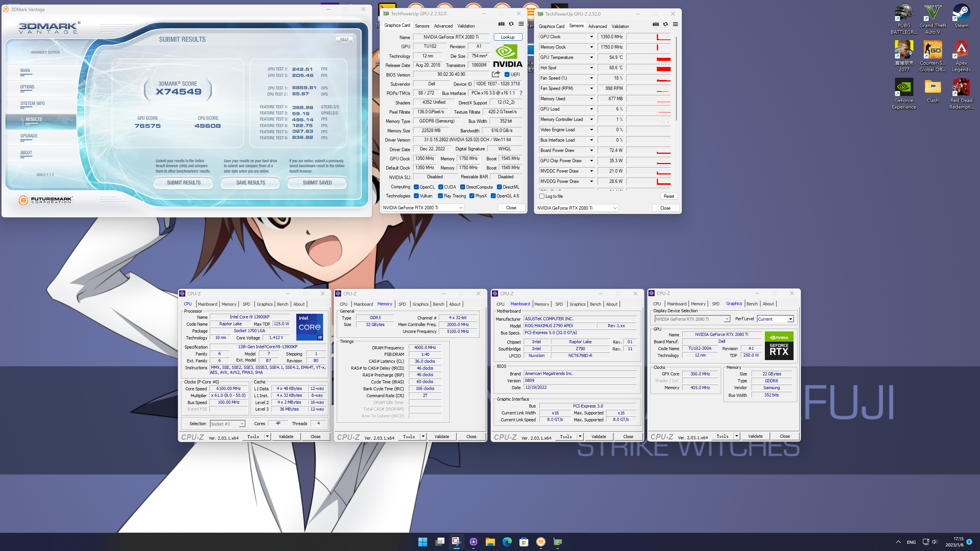Open PUBG Battlegrounds desktop shortcut
Image resolution: width=980 pixels, height=551 pixels.
(904, 19)
